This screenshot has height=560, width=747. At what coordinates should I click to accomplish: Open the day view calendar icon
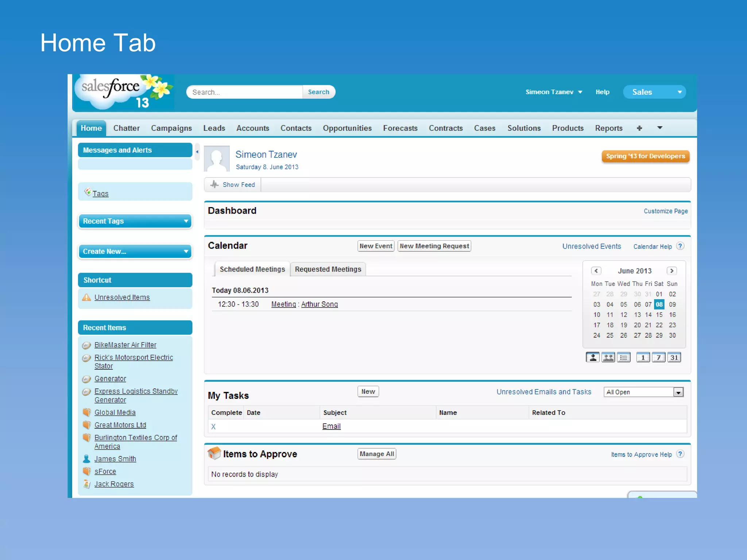[643, 357]
